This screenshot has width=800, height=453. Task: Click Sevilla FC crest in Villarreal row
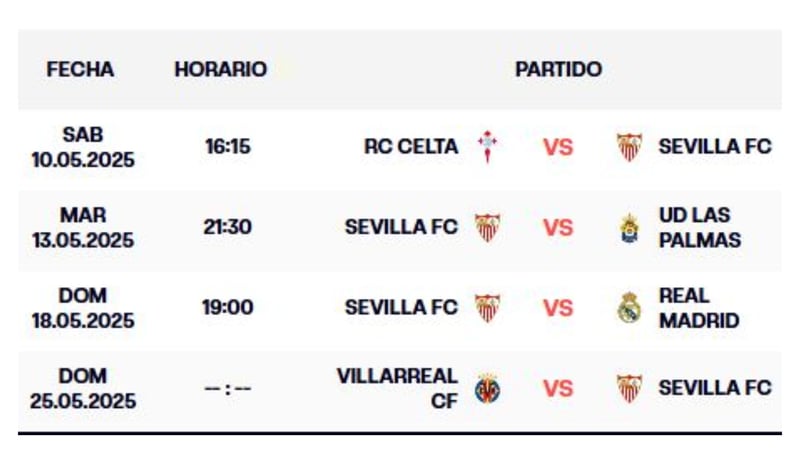click(x=629, y=388)
